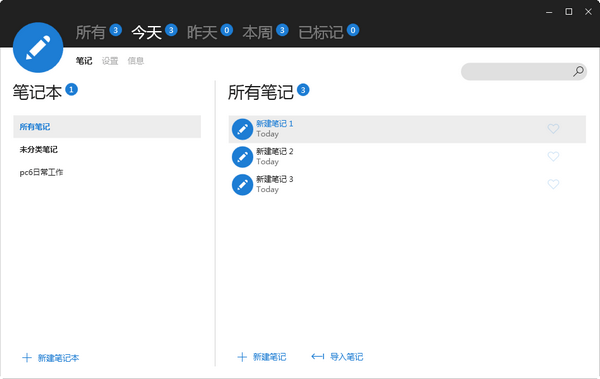
Task: Click the count badge next to 已标记
Action: click(353, 30)
